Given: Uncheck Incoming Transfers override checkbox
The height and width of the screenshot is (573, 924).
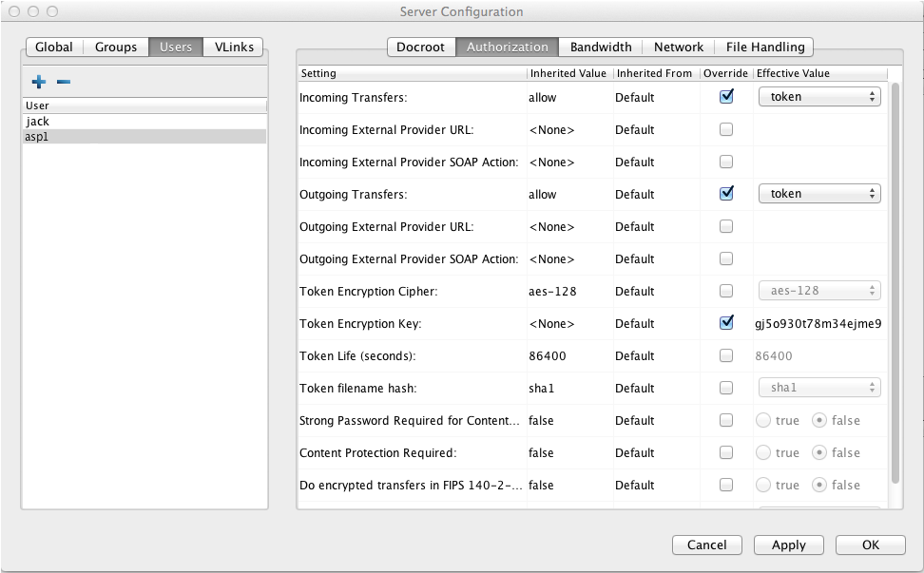Looking at the screenshot, I should coord(726,97).
